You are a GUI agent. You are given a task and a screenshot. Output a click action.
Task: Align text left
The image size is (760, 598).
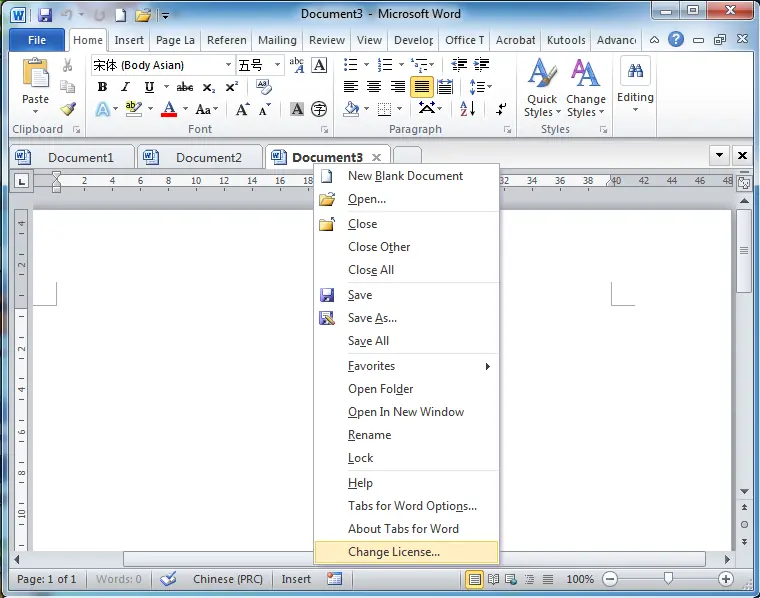click(x=351, y=87)
